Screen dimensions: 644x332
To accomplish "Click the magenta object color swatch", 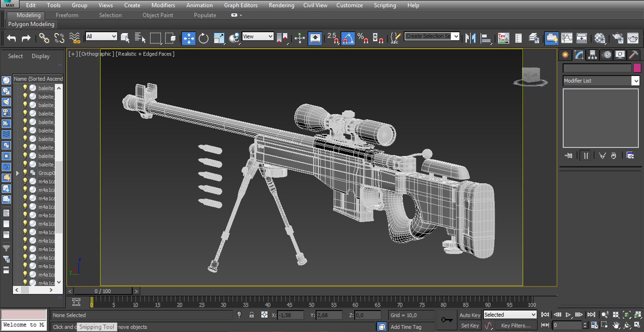I will click(637, 68).
